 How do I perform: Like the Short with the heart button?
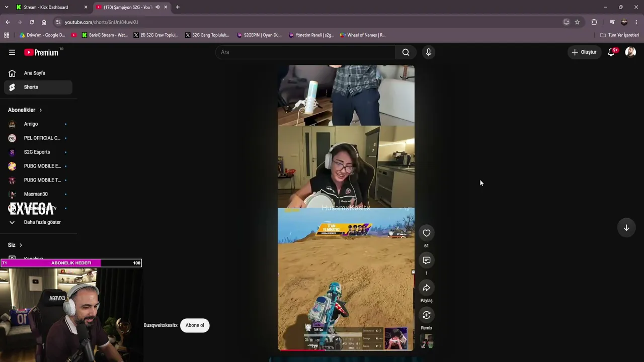pos(427,233)
